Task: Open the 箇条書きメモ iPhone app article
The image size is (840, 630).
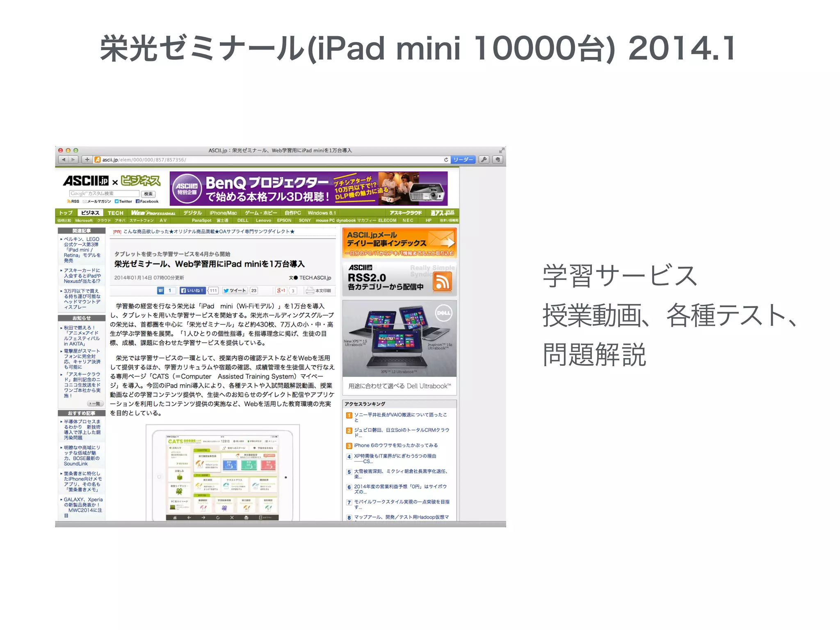Action: (82, 482)
